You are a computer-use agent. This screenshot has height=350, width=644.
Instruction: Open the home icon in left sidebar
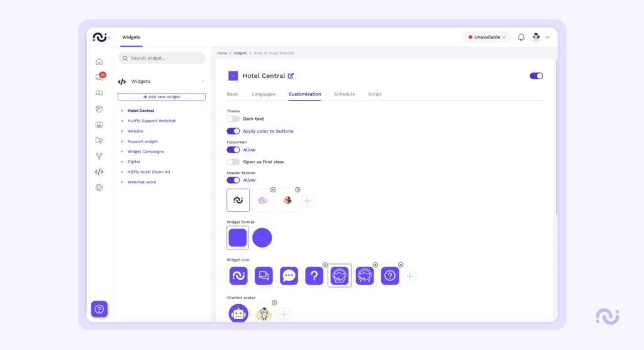pos(99,62)
